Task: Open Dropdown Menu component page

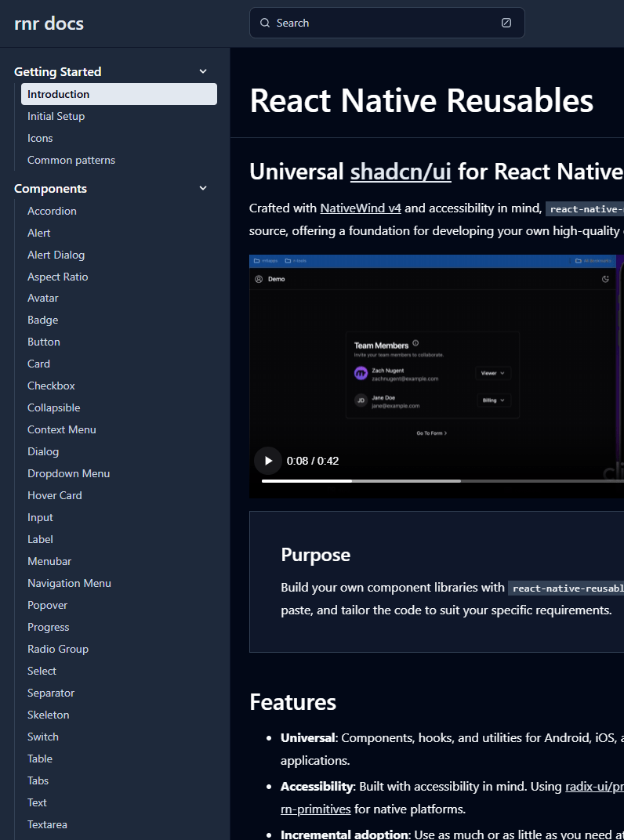Action: pyautogui.click(x=69, y=473)
